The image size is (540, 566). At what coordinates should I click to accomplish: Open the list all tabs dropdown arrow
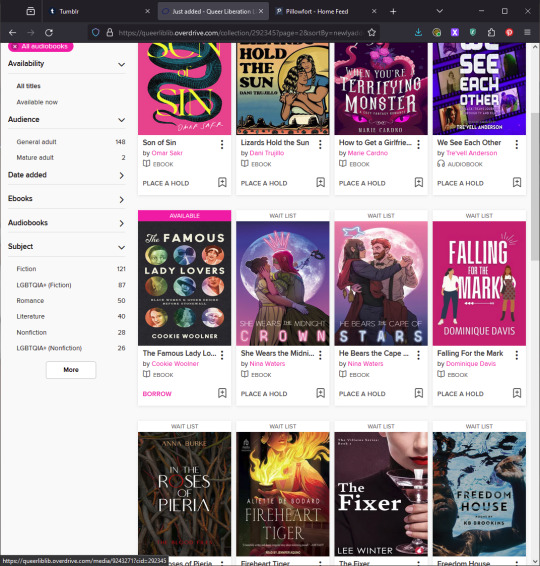439,11
